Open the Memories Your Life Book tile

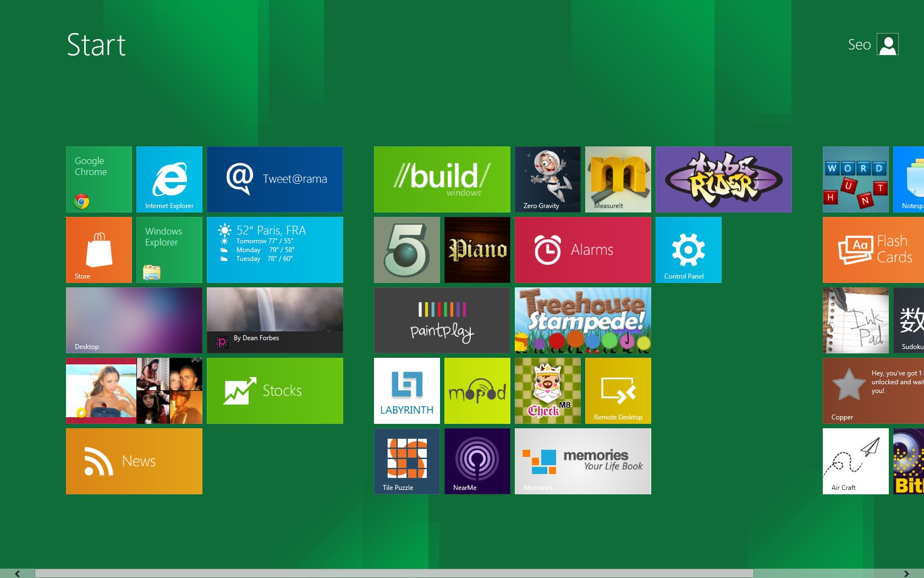[x=583, y=461]
